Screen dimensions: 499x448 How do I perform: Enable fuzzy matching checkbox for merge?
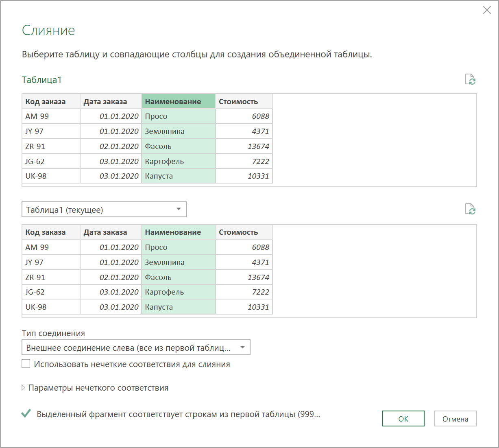(x=26, y=364)
